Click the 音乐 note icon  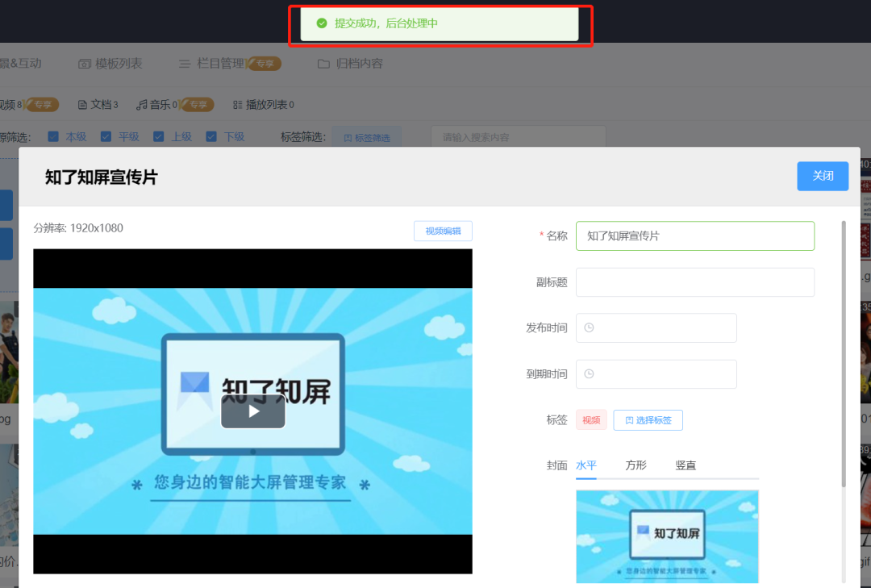[142, 105]
